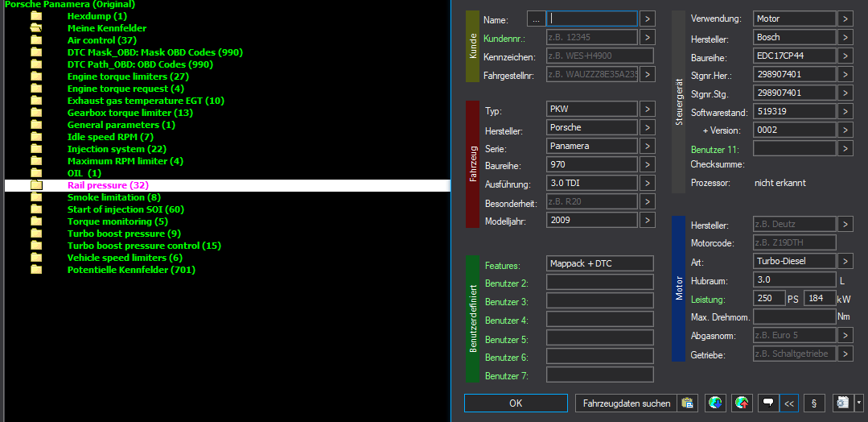Image resolution: width=868 pixels, height=422 pixels.
Task: Select DTC Path_OBD: OBD Codes (990)
Action: click(x=140, y=64)
